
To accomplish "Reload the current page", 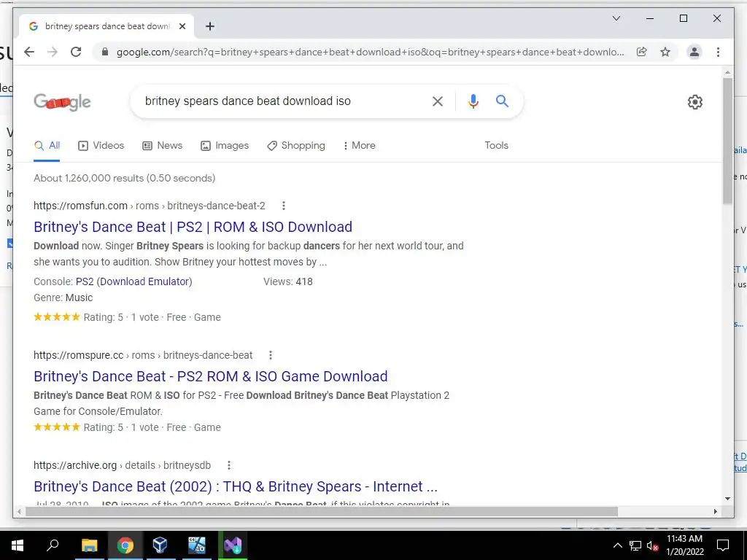I will [x=76, y=52].
